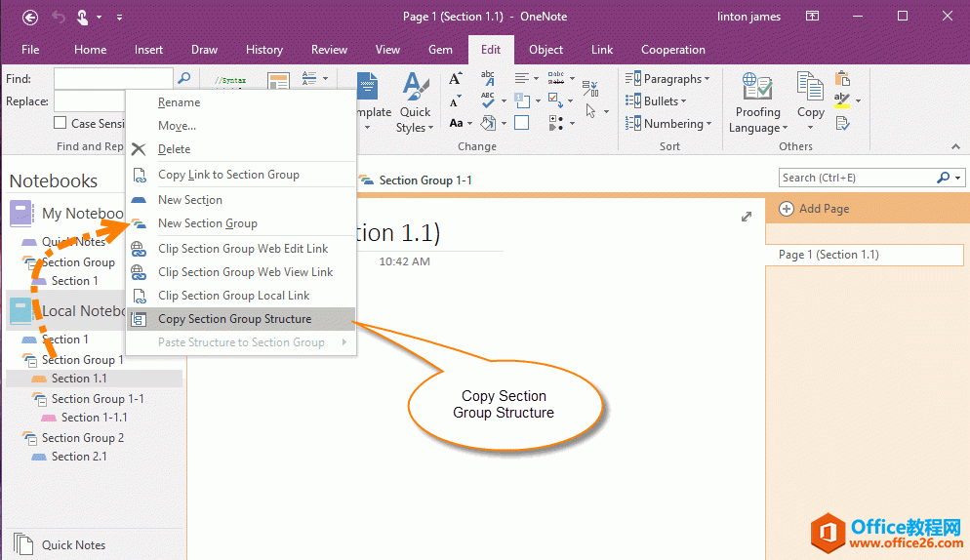Collapse the ribbon with the chevron

point(955,146)
